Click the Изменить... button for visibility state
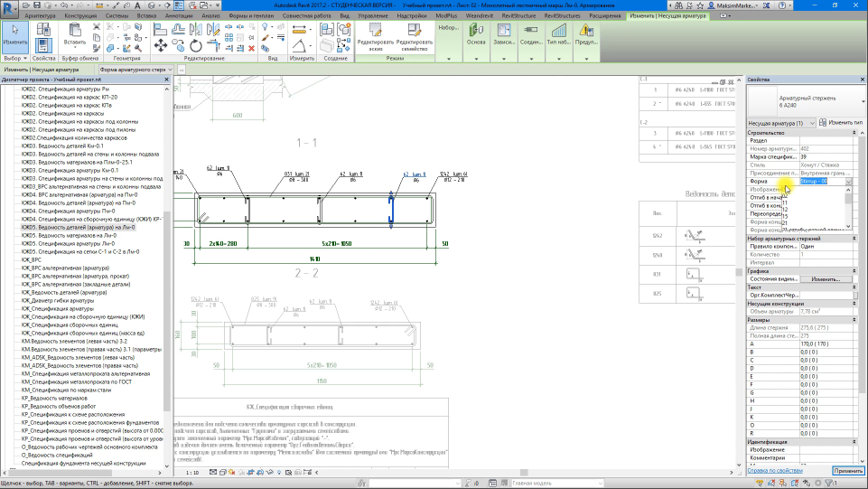Screen dimensions: 868x489 [x=826, y=279]
